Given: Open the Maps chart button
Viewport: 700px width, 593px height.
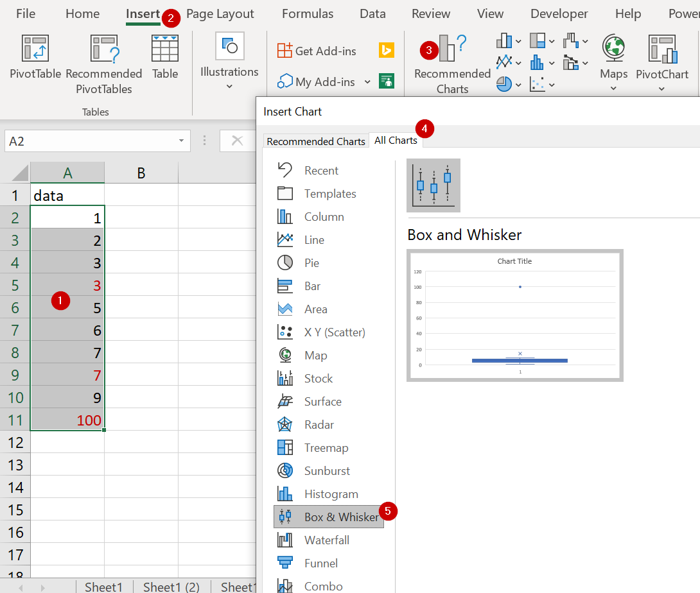Looking at the screenshot, I should click(x=613, y=62).
